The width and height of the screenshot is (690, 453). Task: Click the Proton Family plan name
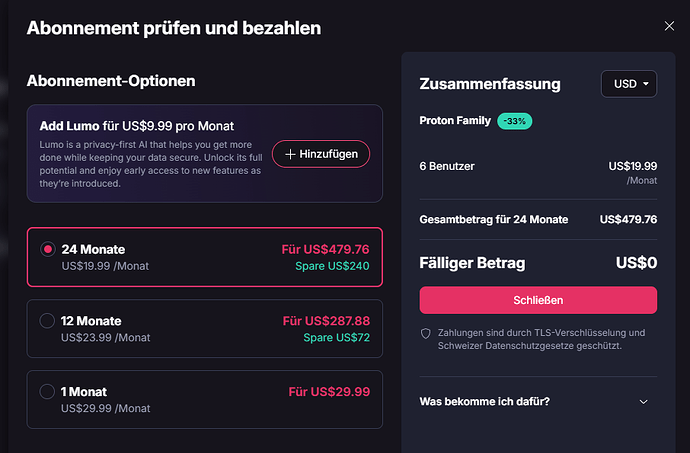tap(455, 121)
